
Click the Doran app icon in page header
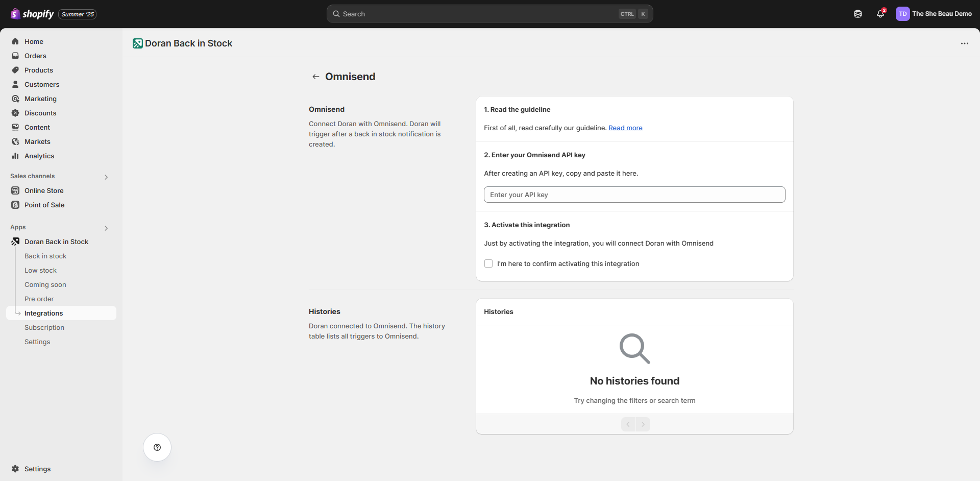(x=138, y=43)
